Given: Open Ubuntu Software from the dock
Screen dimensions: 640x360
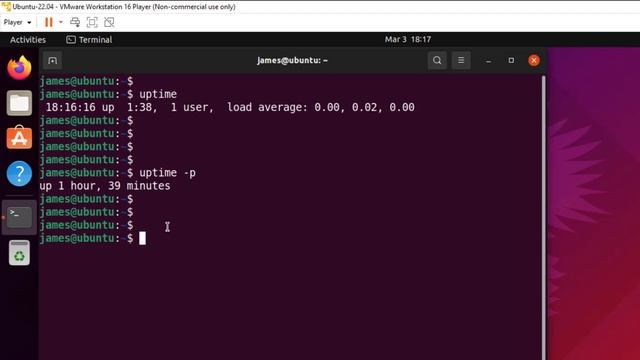Looking at the screenshot, I should click(19, 138).
